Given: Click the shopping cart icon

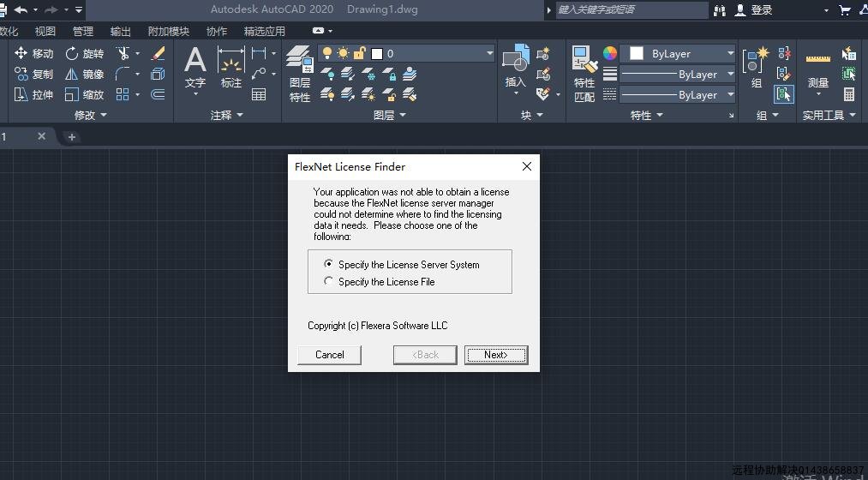Looking at the screenshot, I should point(845,10).
